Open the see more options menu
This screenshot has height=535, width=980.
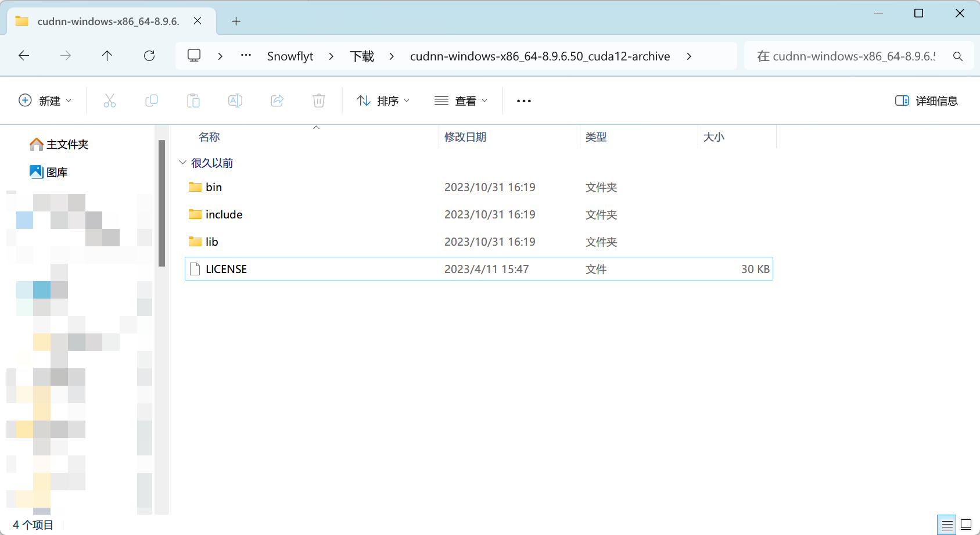pyautogui.click(x=523, y=100)
